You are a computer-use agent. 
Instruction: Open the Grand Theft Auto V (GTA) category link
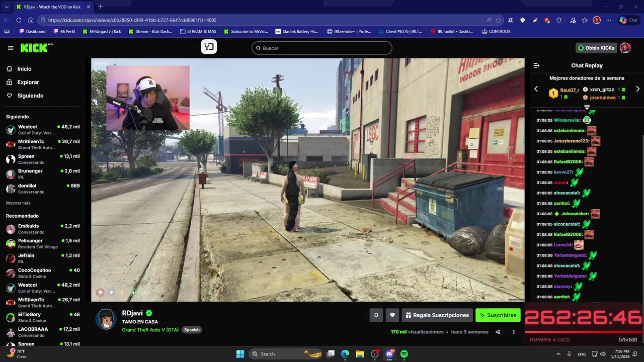(x=150, y=330)
